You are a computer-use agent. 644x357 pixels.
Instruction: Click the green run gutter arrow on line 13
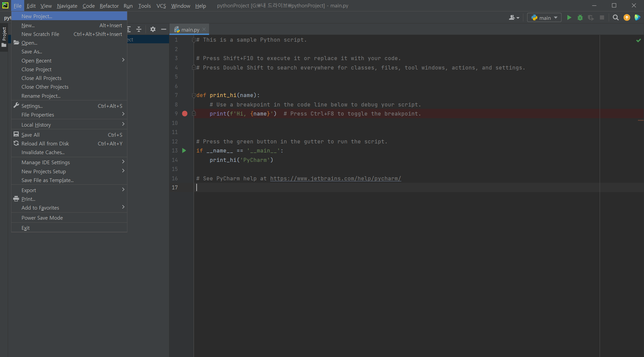184,150
